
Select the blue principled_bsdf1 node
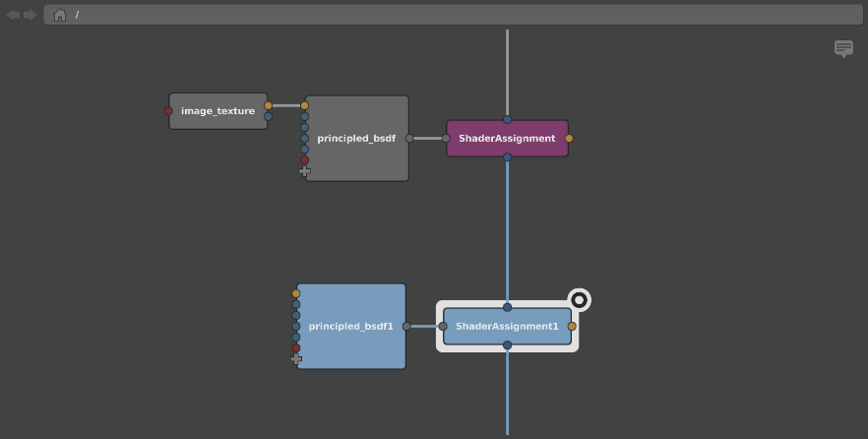[351, 326]
